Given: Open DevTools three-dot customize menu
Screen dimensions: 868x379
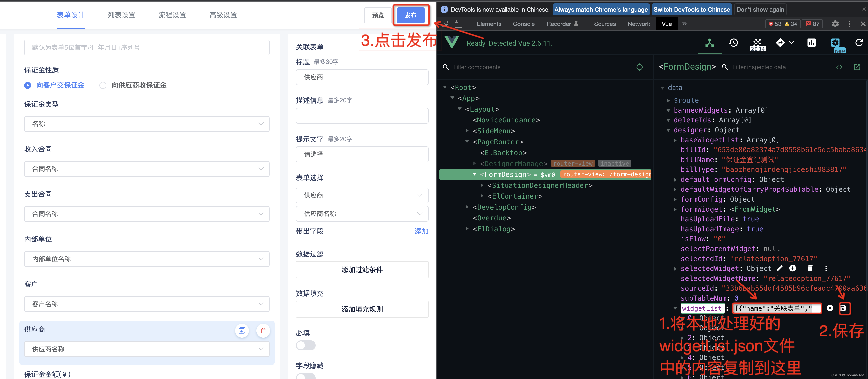Looking at the screenshot, I should 849,24.
